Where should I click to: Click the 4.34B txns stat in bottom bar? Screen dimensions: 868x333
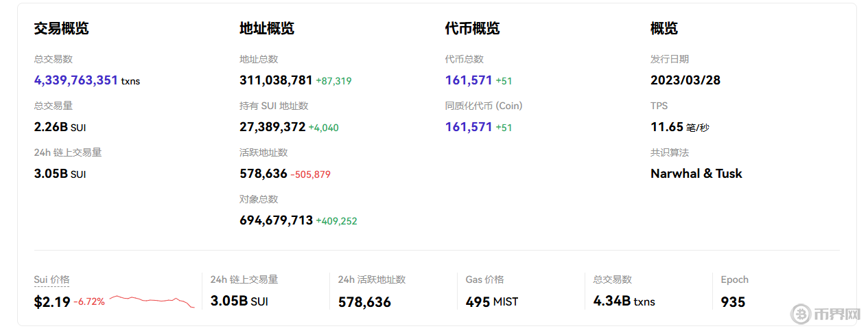coord(624,301)
